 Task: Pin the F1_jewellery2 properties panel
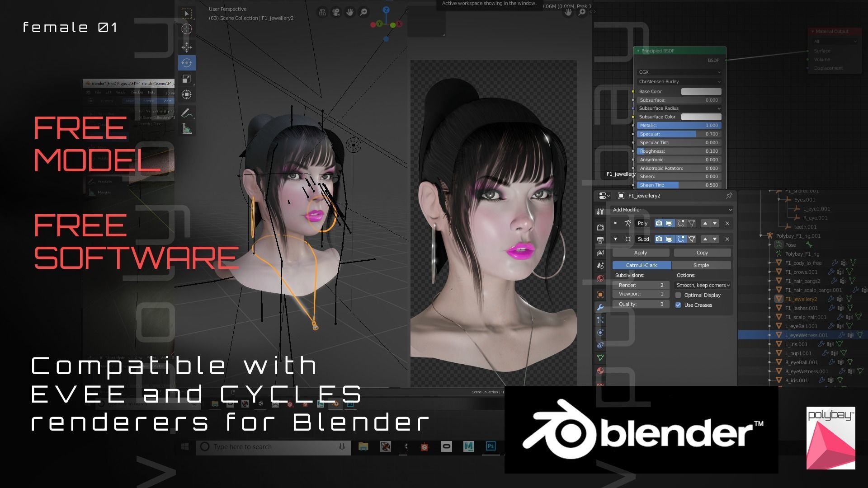pos(729,196)
